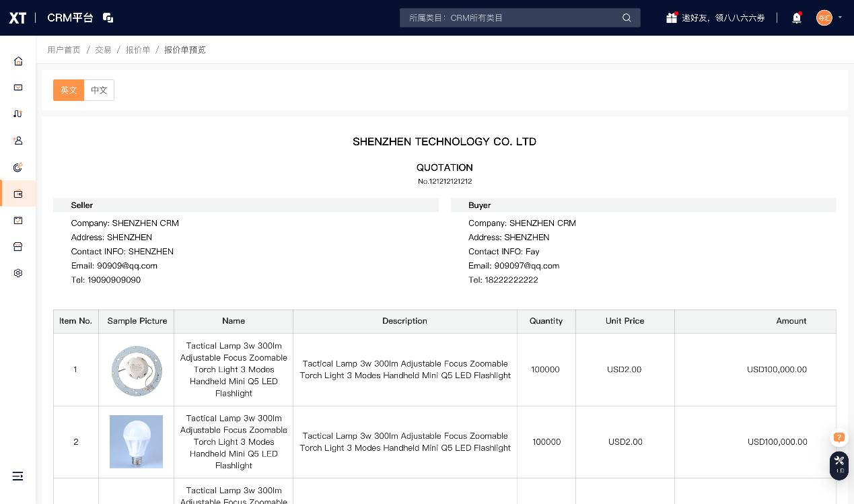The image size is (854, 504).
Task: Click the search magnifier icon
Action: coord(627,18)
